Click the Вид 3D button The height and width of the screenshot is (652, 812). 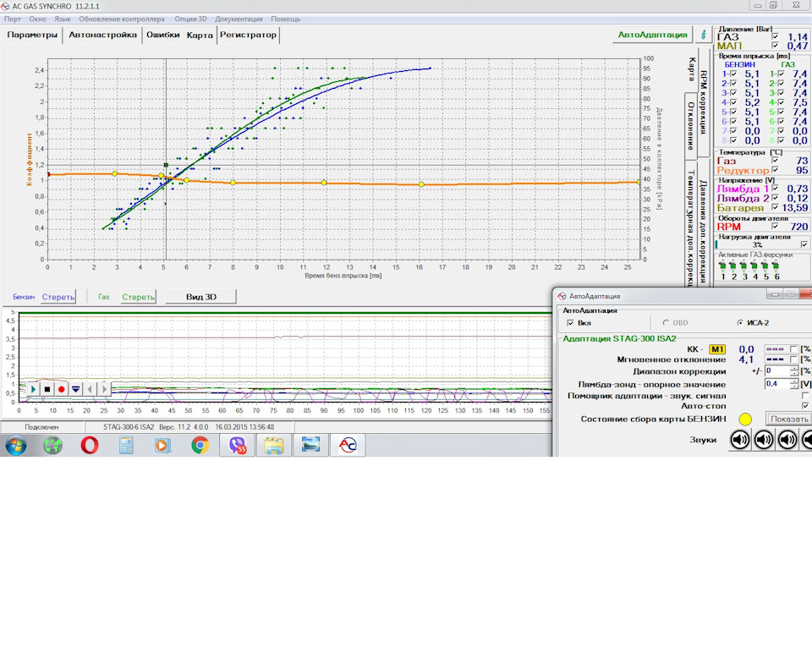click(x=200, y=297)
